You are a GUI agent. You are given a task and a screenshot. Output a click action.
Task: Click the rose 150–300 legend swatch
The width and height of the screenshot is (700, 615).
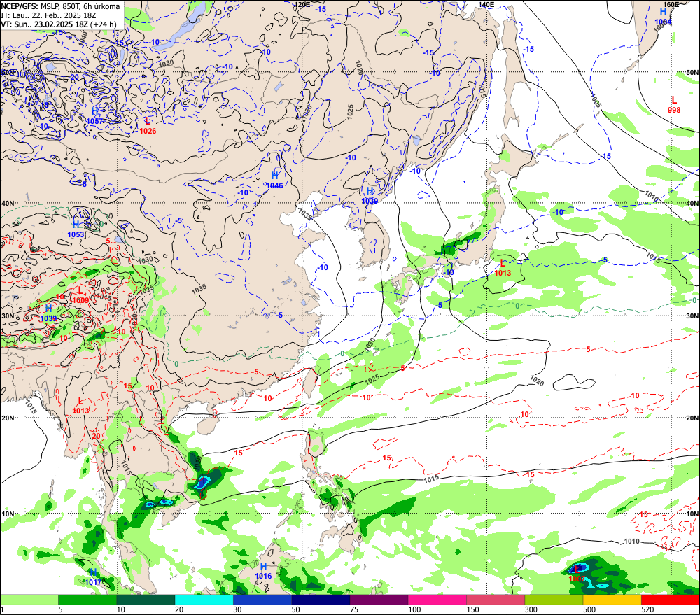point(496,600)
